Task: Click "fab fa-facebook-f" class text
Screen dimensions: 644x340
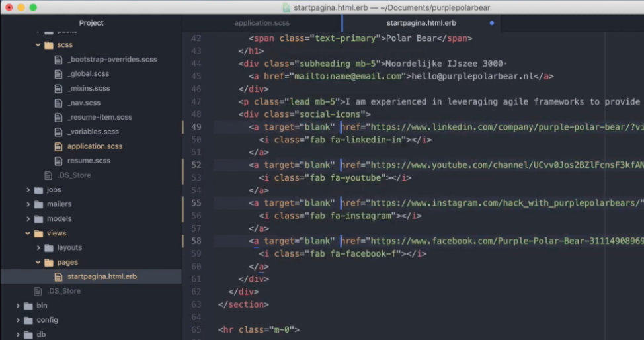Action: click(353, 253)
